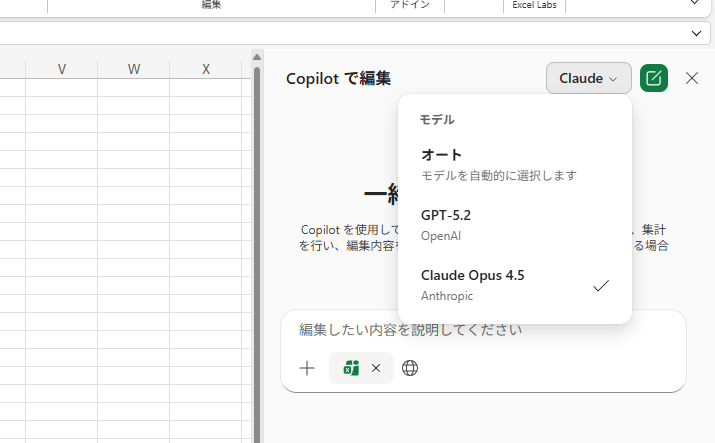Close the Copilot editing pane

coord(692,78)
